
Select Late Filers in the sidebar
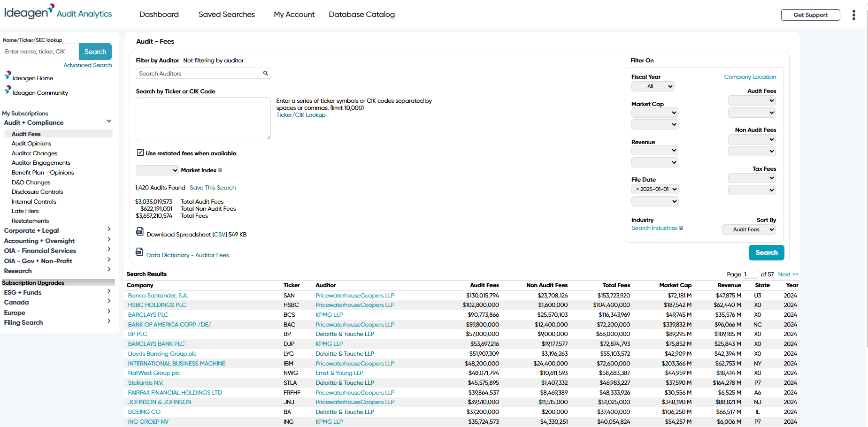pyautogui.click(x=25, y=211)
